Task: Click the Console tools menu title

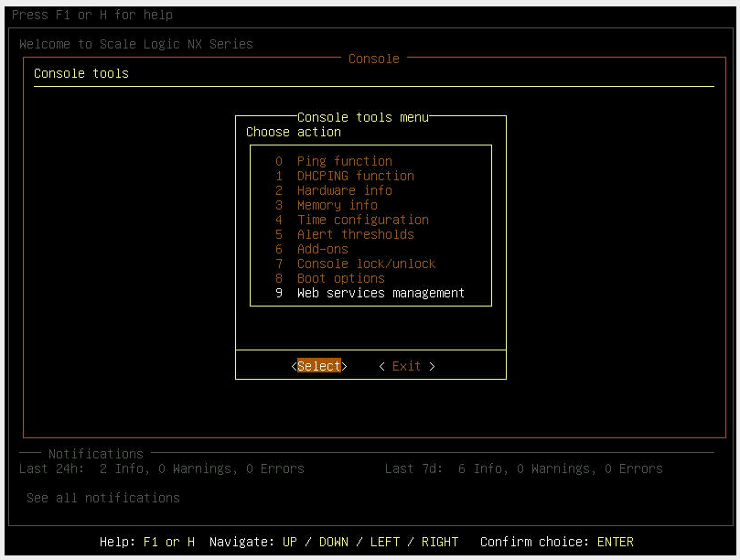Action: coord(363,117)
